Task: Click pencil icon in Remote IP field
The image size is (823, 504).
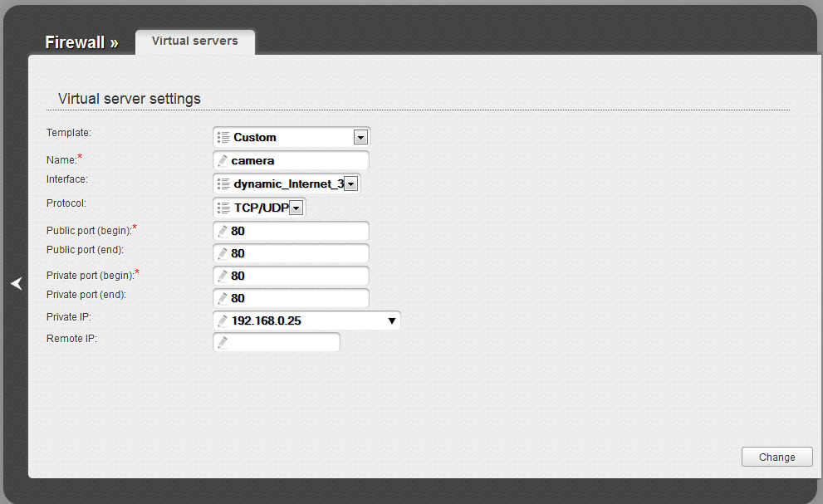Action: [x=223, y=342]
